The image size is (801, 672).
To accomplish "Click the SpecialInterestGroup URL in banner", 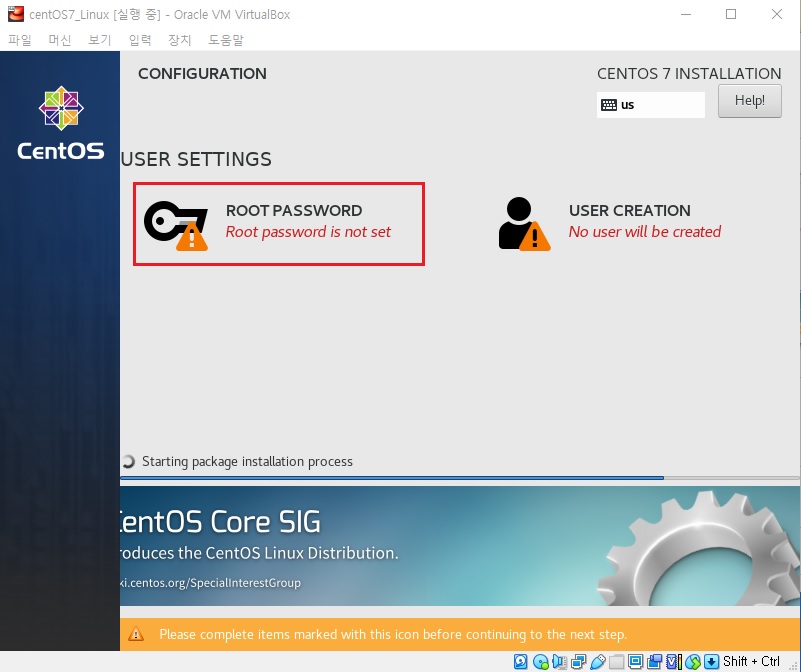I will point(210,583).
